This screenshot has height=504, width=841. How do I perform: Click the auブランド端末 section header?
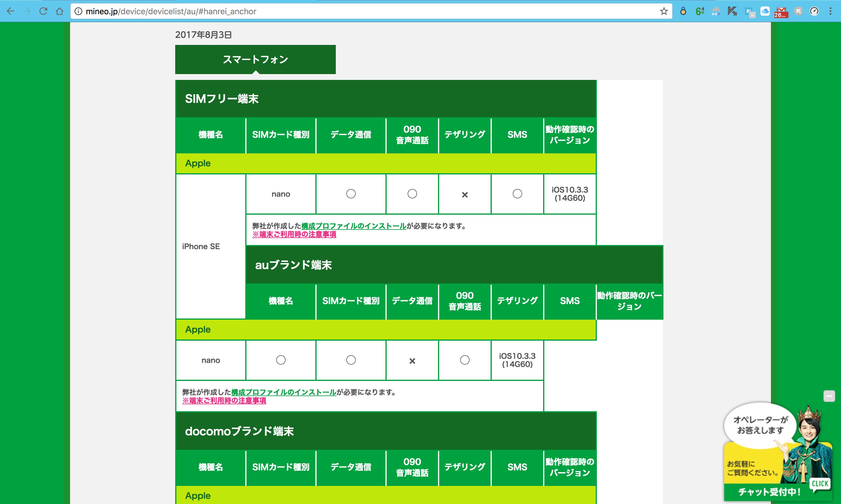click(293, 265)
